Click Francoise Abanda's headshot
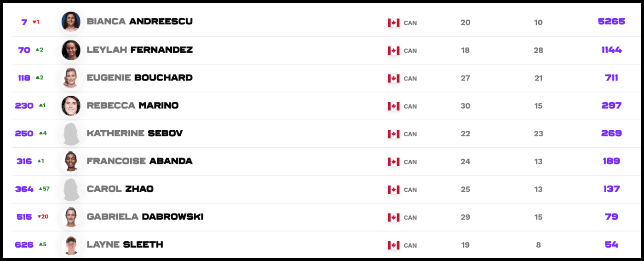644x261 pixels. click(71, 161)
